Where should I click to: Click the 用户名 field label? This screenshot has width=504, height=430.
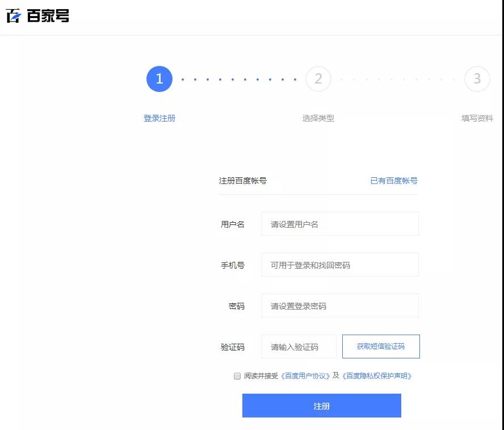232,224
